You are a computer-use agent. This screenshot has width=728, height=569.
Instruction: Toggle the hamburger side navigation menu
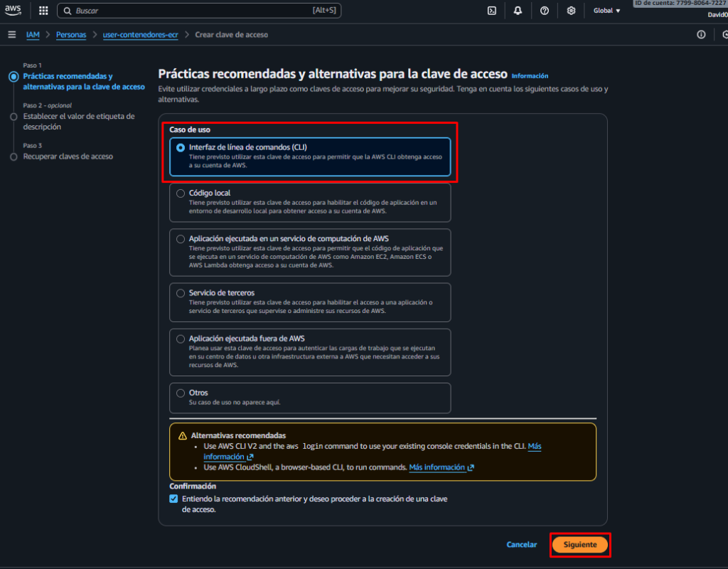tap(12, 34)
